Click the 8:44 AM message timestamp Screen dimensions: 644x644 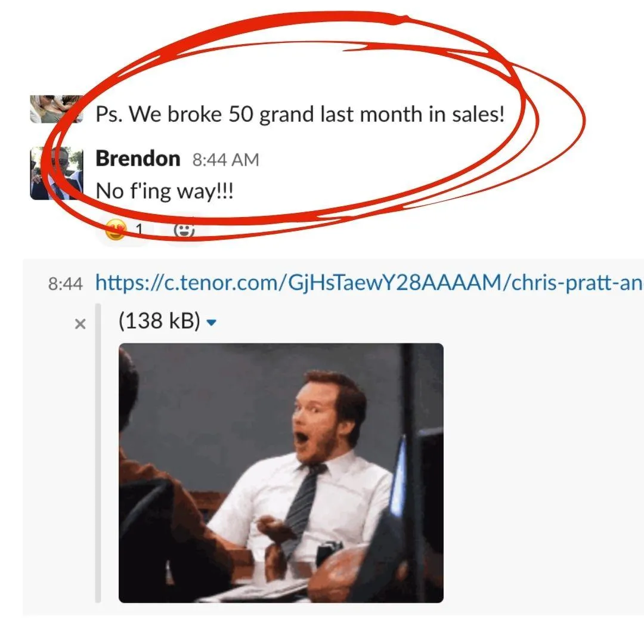pyautogui.click(x=226, y=160)
